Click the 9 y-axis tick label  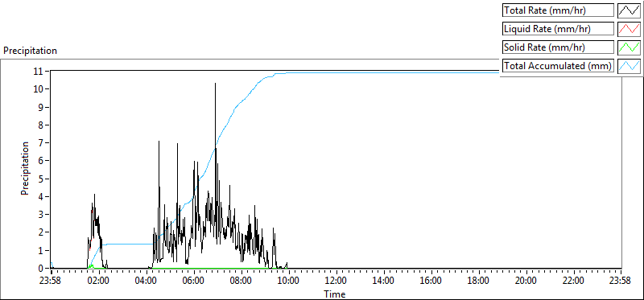(41, 107)
